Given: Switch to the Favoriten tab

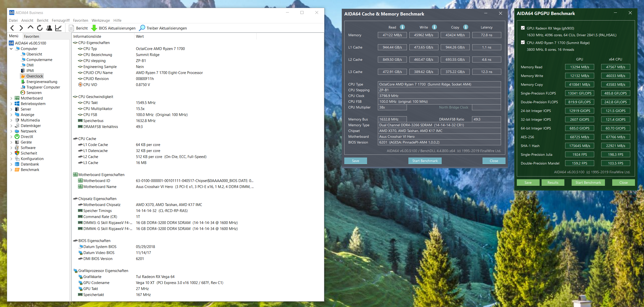Looking at the screenshot, I should tap(32, 36).
